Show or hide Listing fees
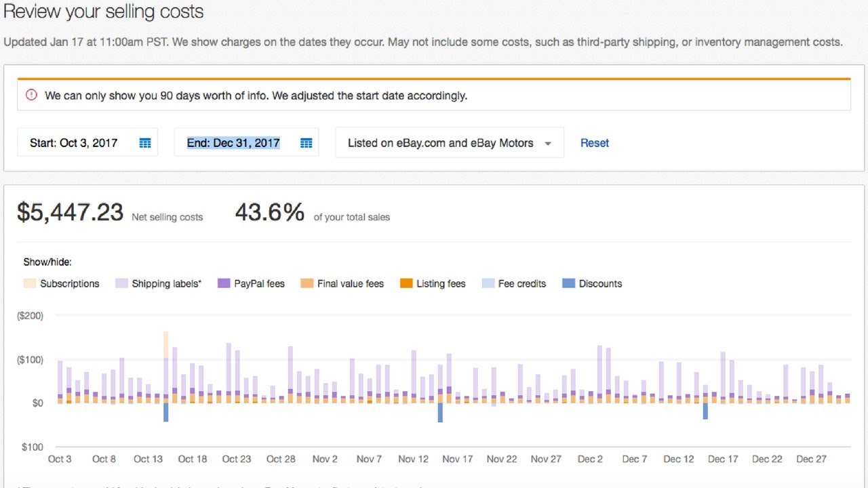868x488 pixels. click(x=441, y=284)
